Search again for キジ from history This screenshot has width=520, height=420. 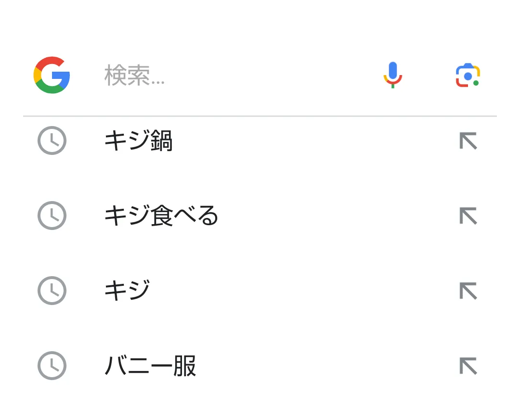(x=127, y=291)
